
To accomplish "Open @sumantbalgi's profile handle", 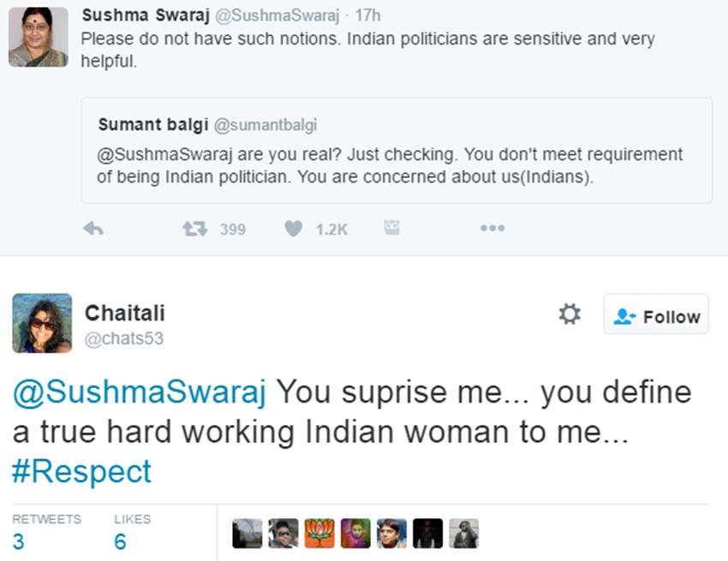I will click(266, 125).
